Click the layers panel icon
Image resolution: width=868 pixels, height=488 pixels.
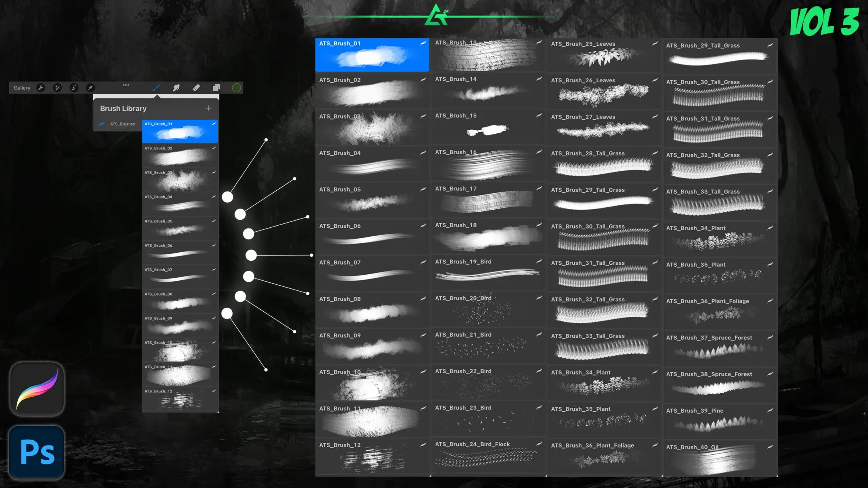pyautogui.click(x=216, y=88)
